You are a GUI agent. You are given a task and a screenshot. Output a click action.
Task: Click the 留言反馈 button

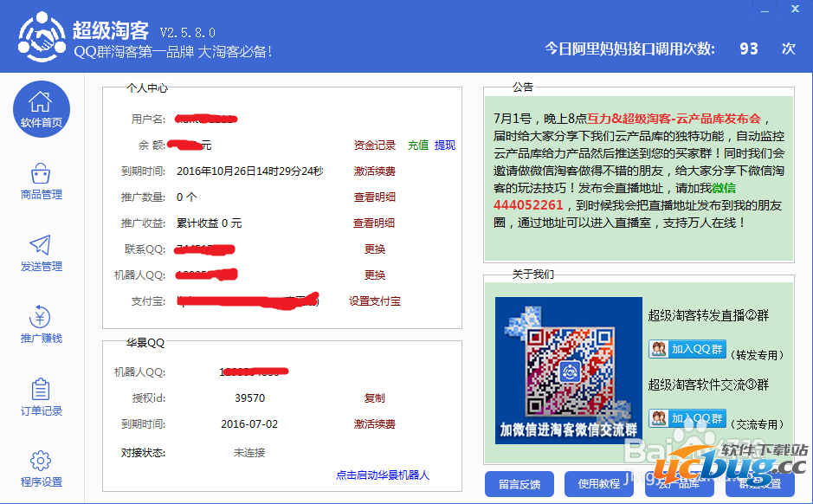tap(519, 484)
